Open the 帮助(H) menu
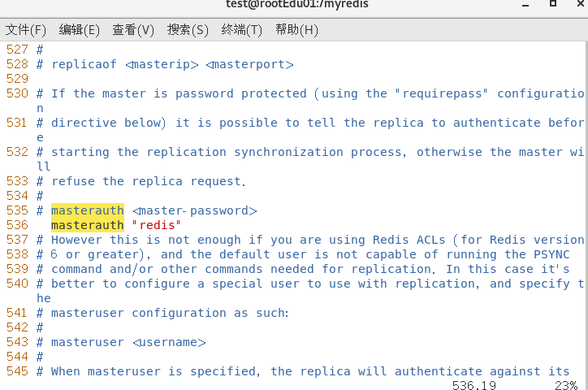The width and height of the screenshot is (588, 390). [296, 30]
